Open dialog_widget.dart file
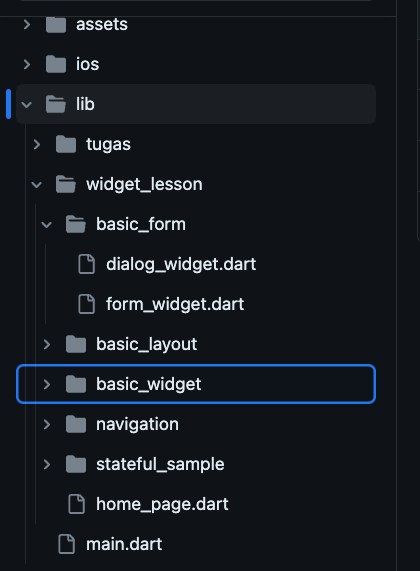Viewport: 420px width, 571px height. (x=181, y=264)
